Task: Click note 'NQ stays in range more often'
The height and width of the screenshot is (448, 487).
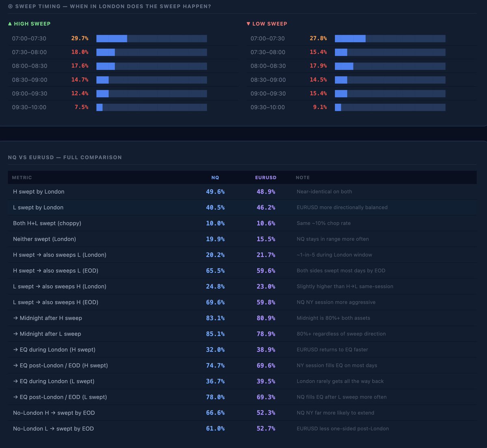Action: point(333,239)
